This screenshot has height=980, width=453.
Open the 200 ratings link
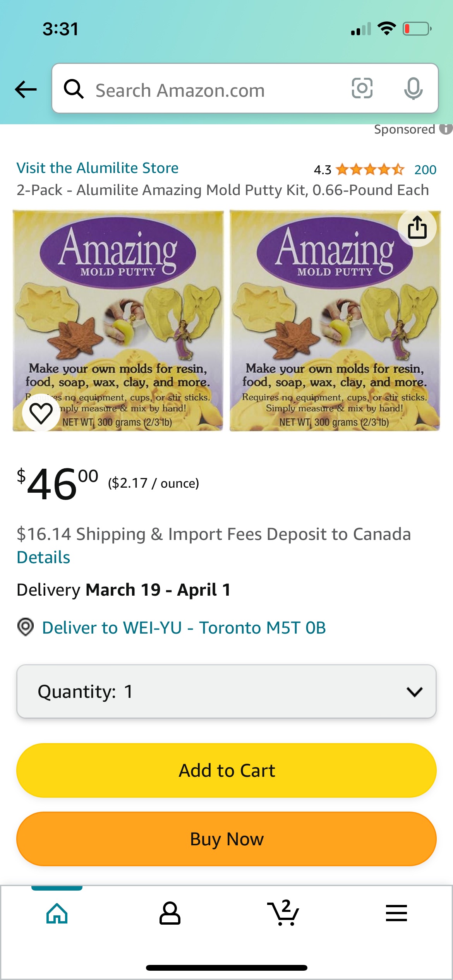click(x=425, y=170)
